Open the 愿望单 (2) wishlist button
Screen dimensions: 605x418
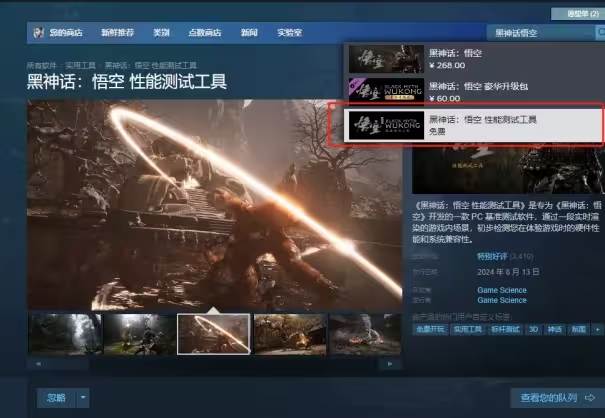coord(578,14)
